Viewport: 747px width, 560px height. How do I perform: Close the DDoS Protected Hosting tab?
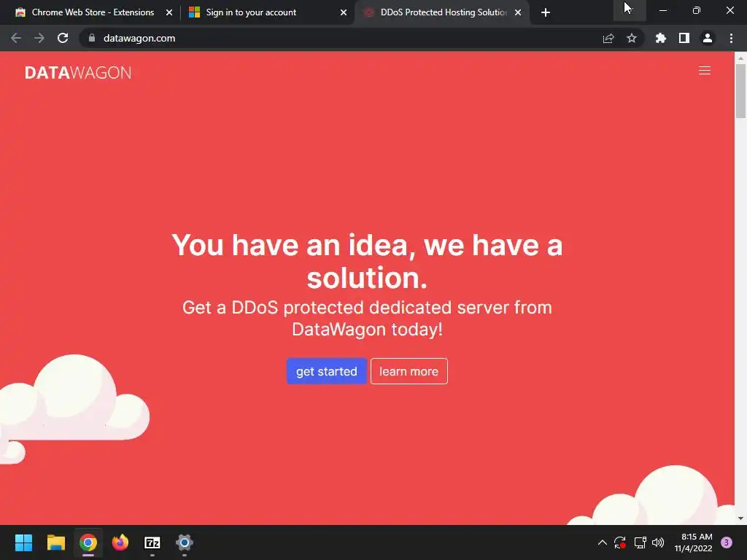tap(518, 12)
